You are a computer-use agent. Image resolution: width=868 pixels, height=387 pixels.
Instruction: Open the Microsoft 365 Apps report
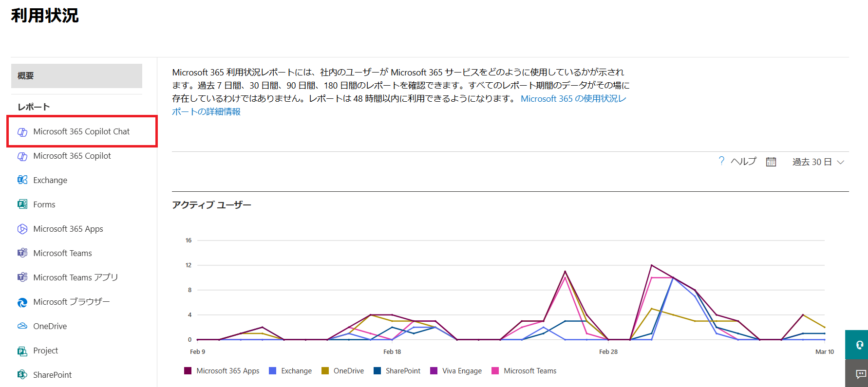click(68, 229)
